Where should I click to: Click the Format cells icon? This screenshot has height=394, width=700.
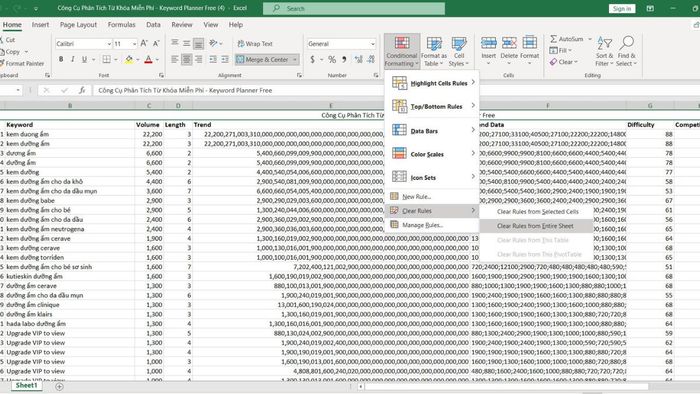[529, 42]
